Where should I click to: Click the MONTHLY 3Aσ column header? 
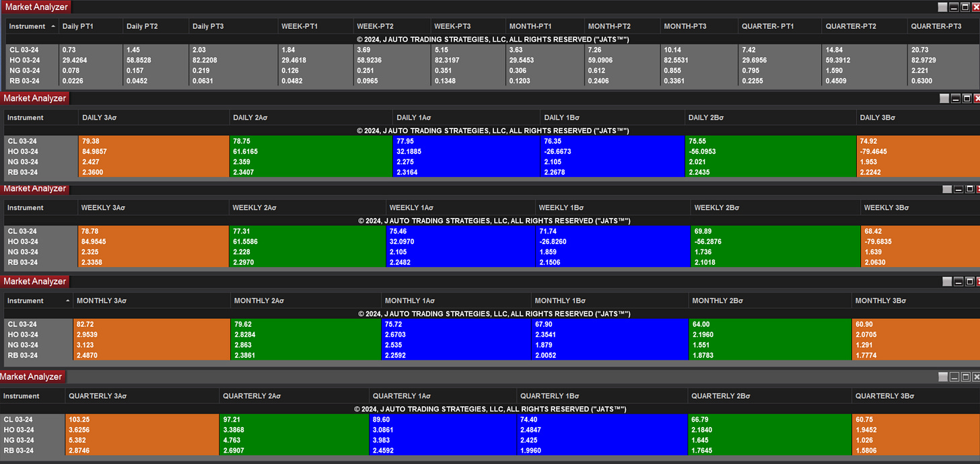point(151,301)
